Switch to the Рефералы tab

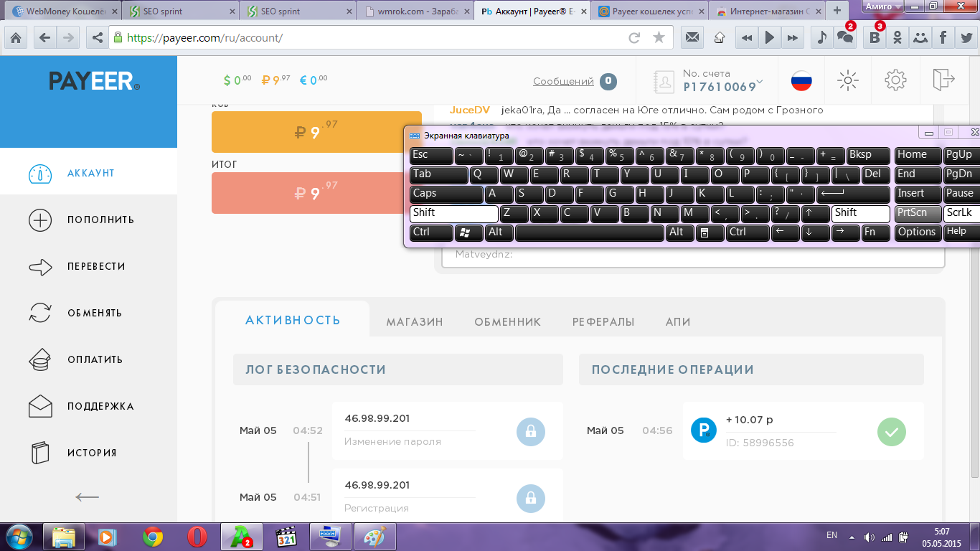[x=603, y=322]
